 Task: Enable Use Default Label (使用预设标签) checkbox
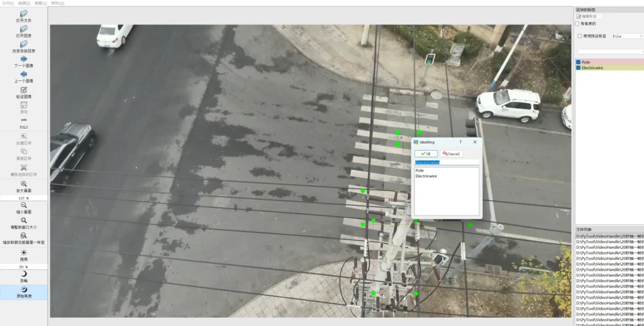coord(580,36)
